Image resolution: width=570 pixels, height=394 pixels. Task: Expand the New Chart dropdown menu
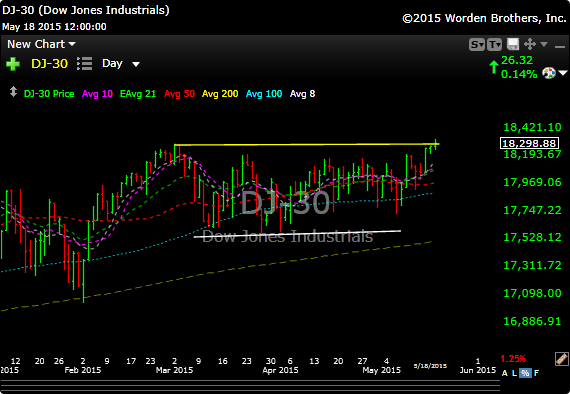click(41, 44)
